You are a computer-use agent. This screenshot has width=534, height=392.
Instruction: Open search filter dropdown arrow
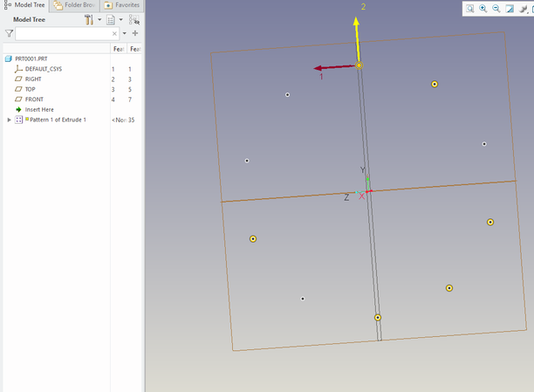124,33
